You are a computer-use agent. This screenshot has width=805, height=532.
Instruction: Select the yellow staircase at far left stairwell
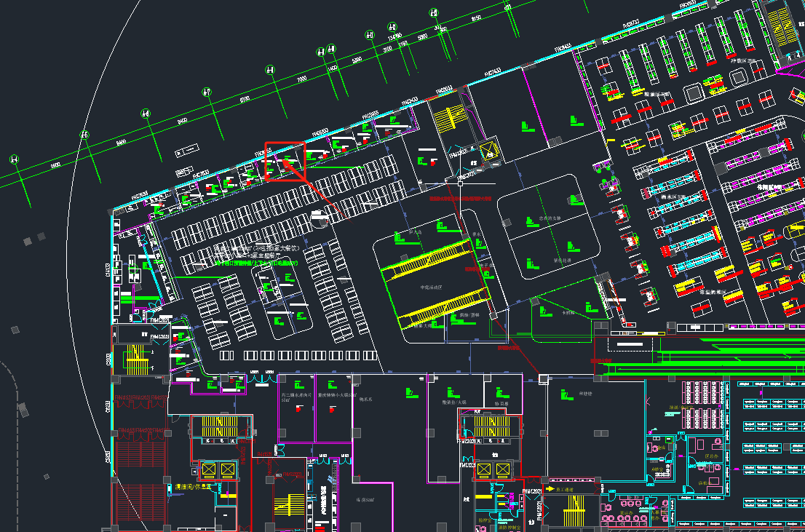133,358
